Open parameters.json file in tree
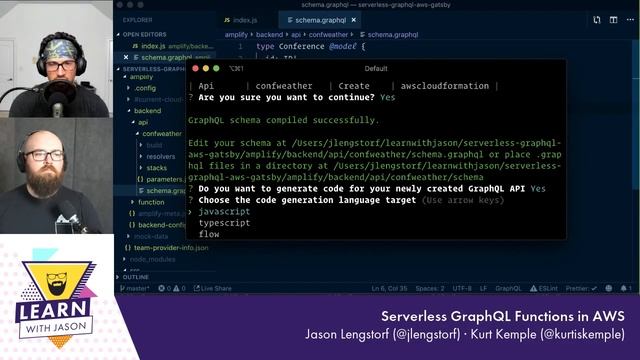This screenshot has width=640, height=360. tap(162, 180)
